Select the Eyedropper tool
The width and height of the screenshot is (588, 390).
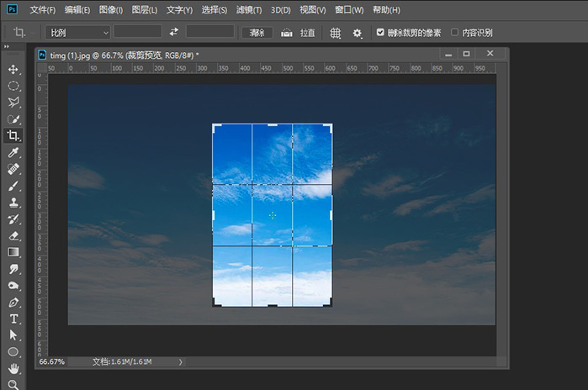point(13,153)
